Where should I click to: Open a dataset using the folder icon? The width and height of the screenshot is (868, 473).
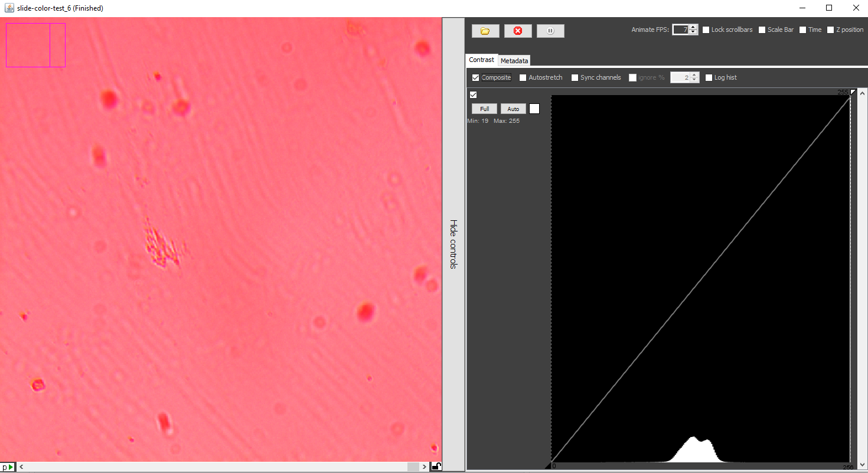click(x=485, y=31)
